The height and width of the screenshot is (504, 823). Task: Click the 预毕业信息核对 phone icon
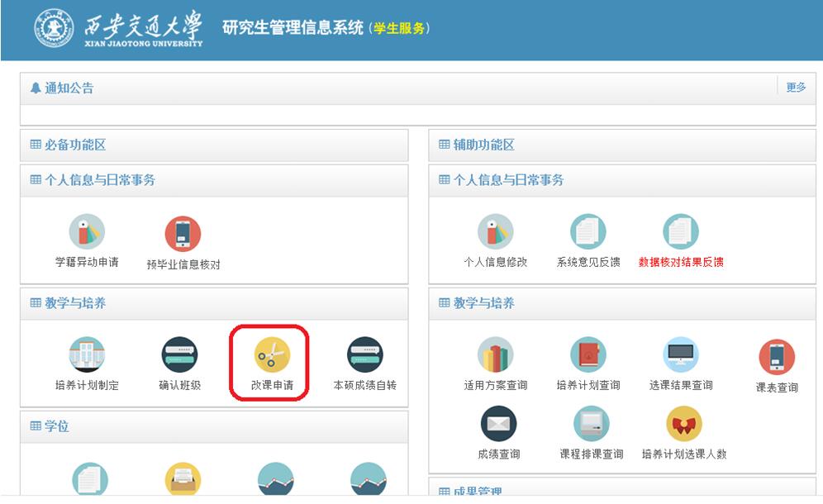183,235
